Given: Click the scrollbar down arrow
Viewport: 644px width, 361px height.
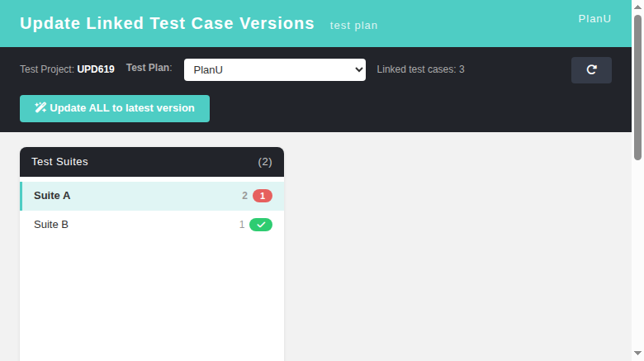Looking at the screenshot, I should [x=638, y=354].
